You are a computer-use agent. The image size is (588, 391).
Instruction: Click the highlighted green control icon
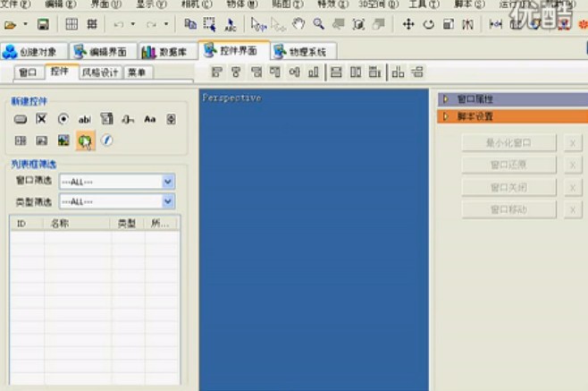pos(85,140)
